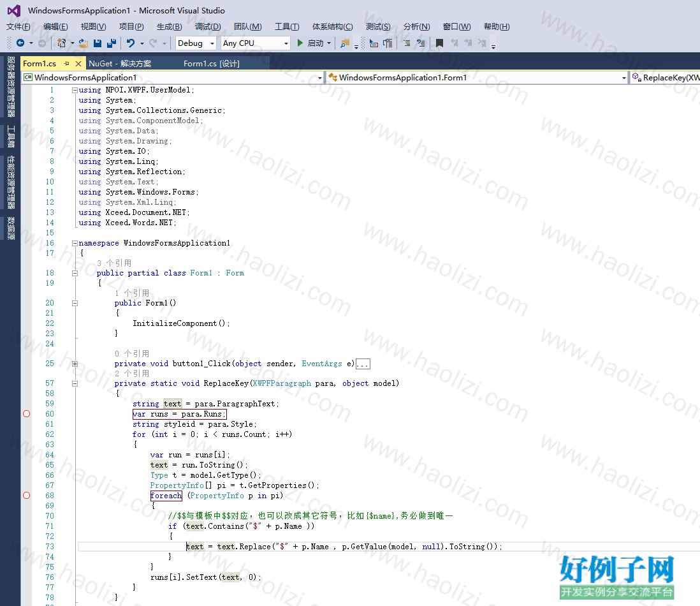Click the Comment out selected lines icon

click(407, 43)
